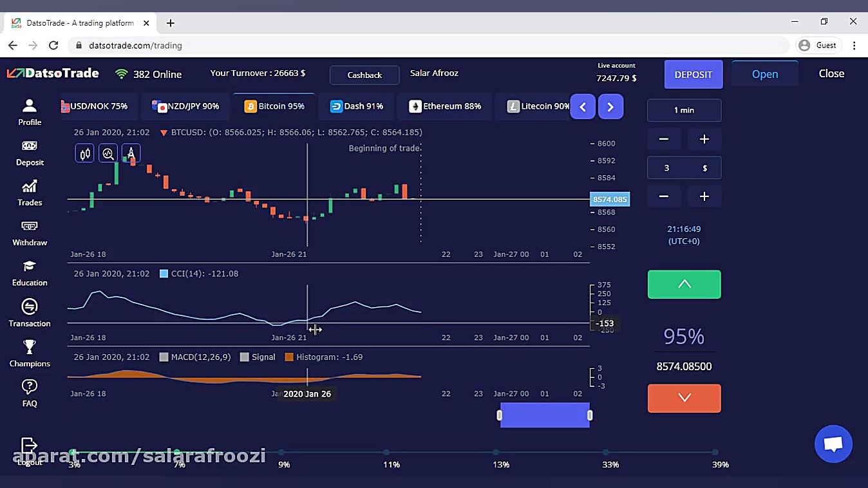The width and height of the screenshot is (868, 488).
Task: Select the Litecoin 90% asset tab
Action: [533, 106]
